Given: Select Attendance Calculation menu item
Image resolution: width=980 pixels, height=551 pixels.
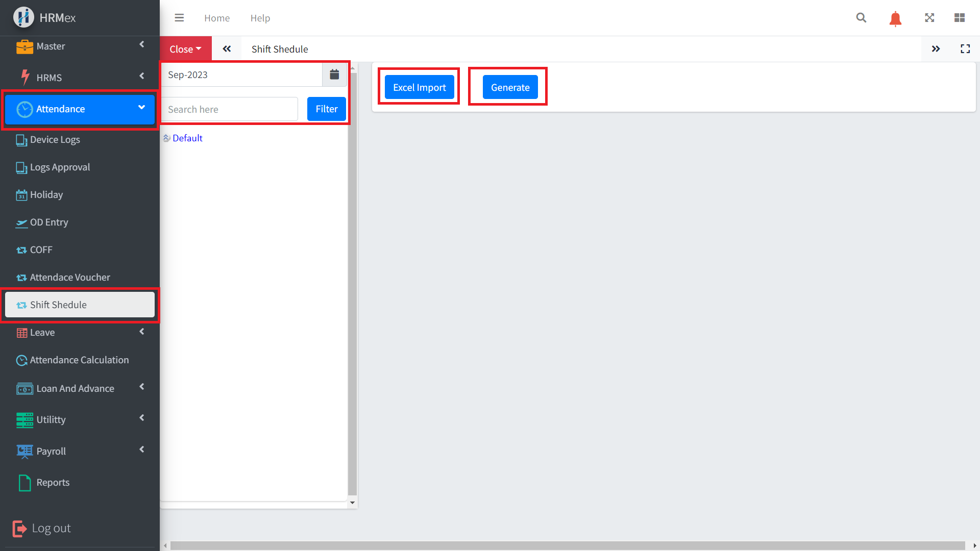Looking at the screenshot, I should (x=79, y=360).
